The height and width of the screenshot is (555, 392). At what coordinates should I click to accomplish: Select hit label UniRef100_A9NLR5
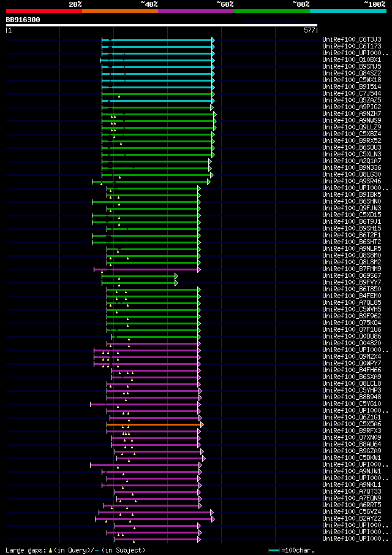pos(352,248)
